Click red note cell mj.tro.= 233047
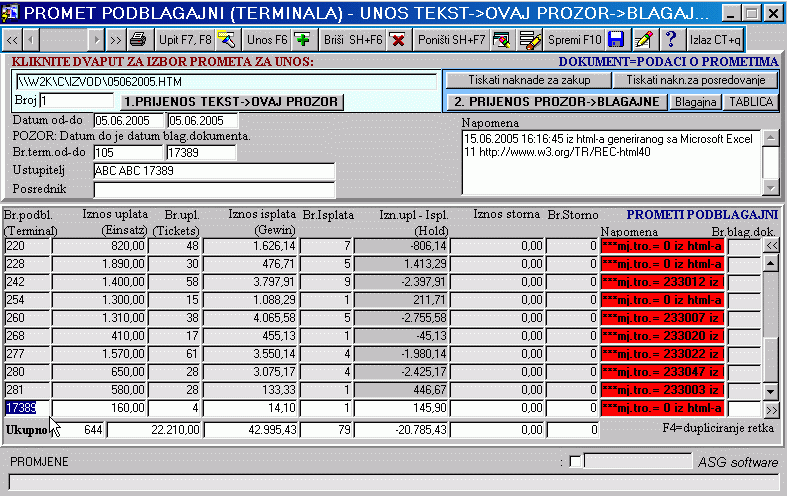This screenshot has width=787, height=496. pos(662,372)
